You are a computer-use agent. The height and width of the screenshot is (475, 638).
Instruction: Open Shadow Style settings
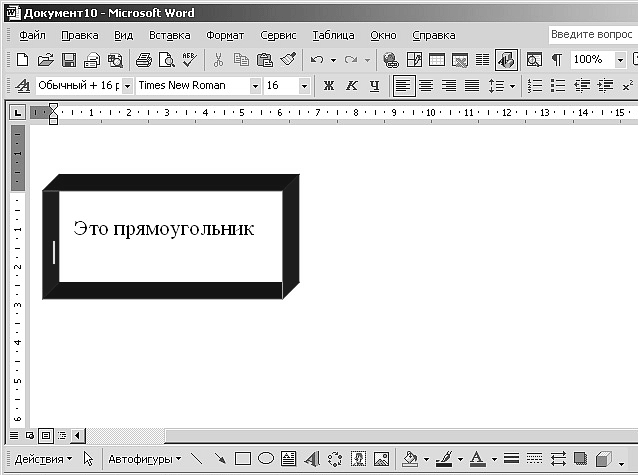coord(581,459)
